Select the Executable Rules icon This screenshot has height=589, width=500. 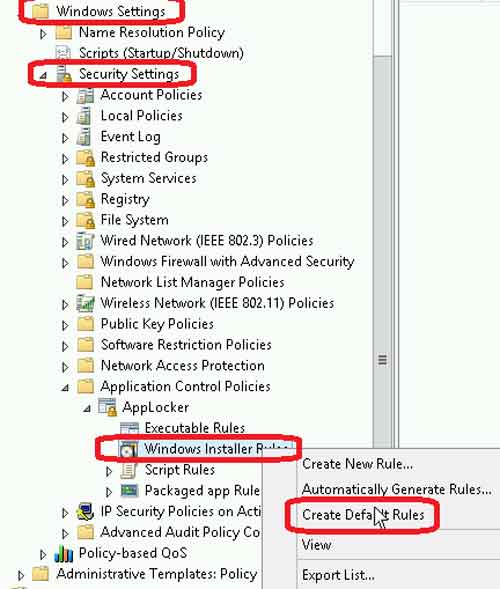pos(129,428)
